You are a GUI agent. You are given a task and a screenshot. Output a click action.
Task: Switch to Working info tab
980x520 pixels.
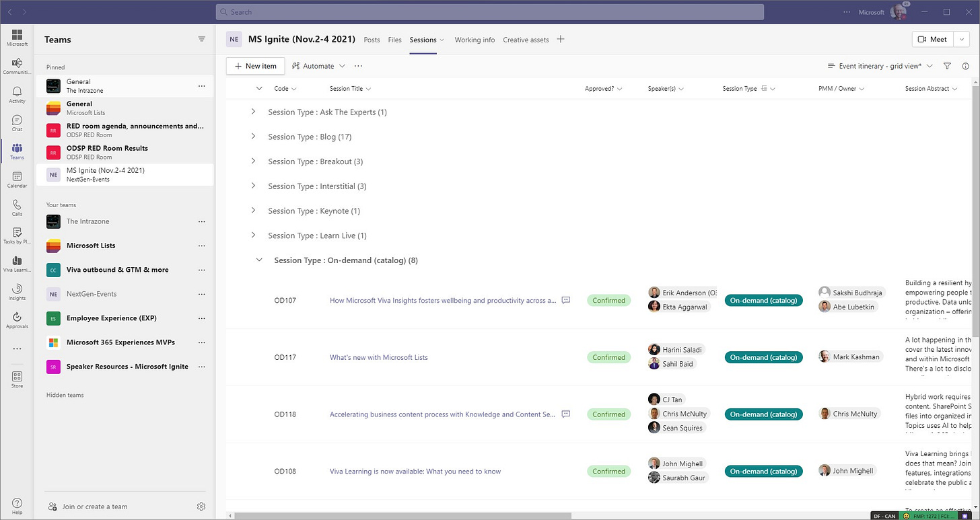pos(475,40)
